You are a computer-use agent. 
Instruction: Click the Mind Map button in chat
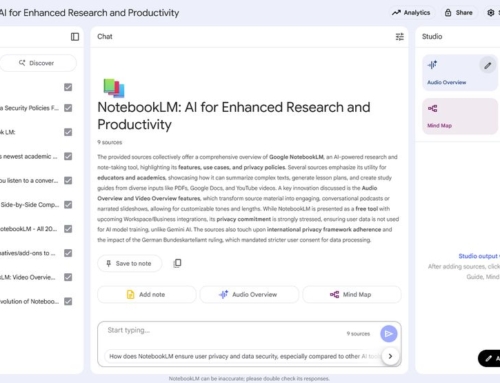[352, 295]
